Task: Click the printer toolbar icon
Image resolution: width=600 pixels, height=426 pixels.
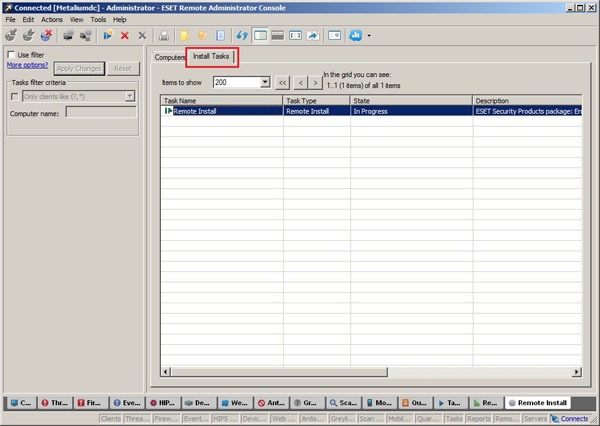Action: (164, 36)
